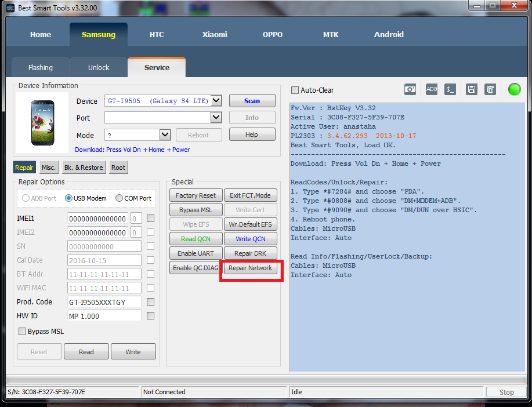Open the shell terminal icon

tap(450, 89)
